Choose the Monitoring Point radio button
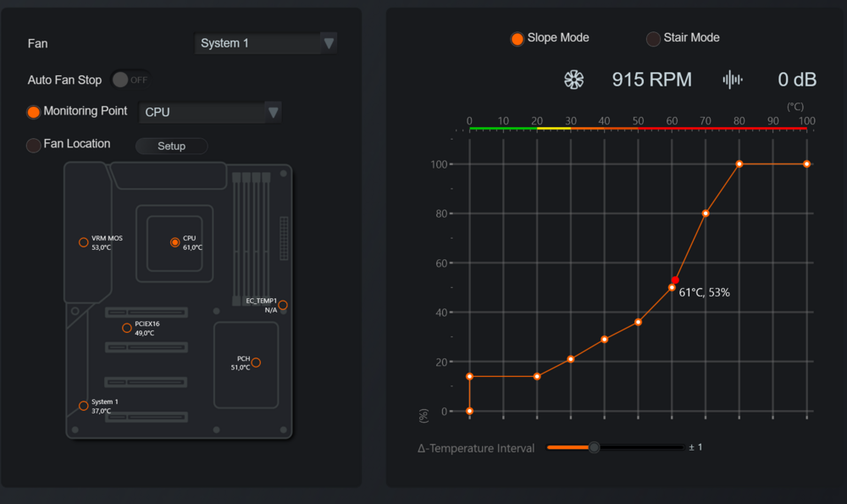The height and width of the screenshot is (504, 847). pyautogui.click(x=34, y=112)
